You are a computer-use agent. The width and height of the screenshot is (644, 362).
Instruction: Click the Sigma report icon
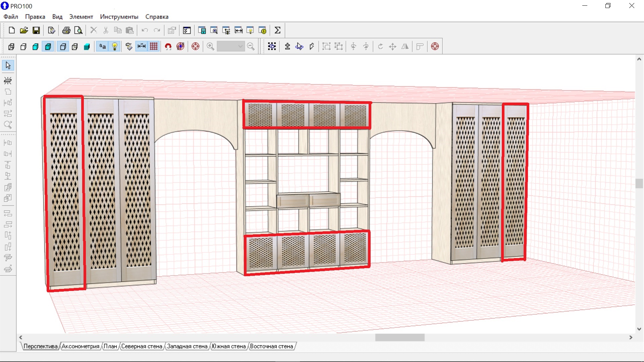(x=277, y=31)
